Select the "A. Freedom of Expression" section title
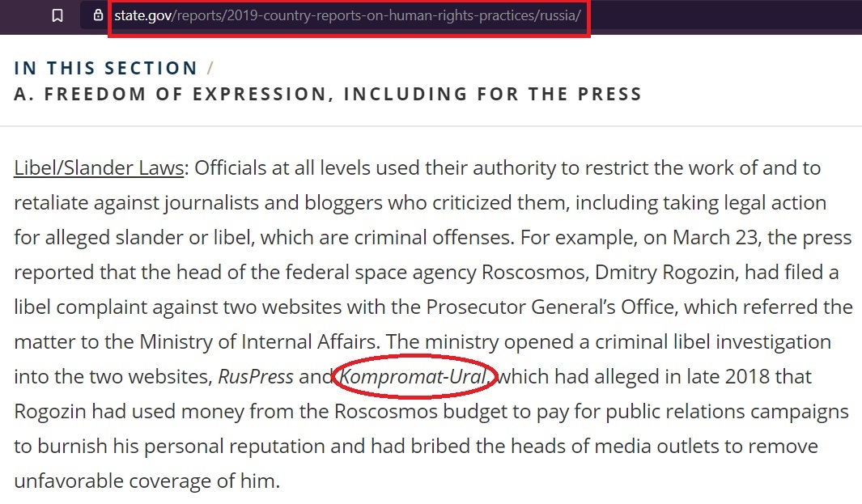862x504 pixels. point(328,94)
